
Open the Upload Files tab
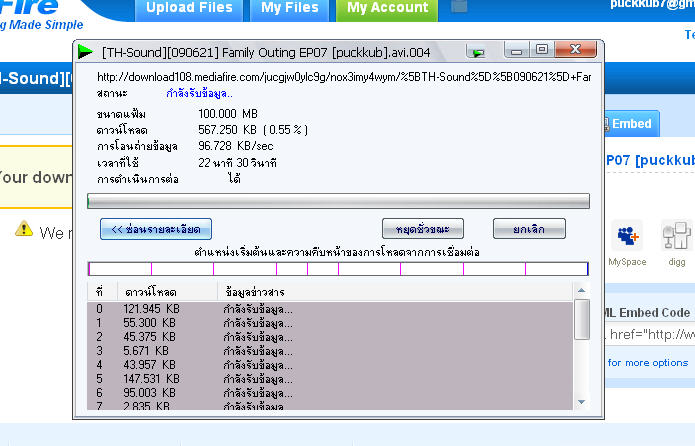click(189, 8)
